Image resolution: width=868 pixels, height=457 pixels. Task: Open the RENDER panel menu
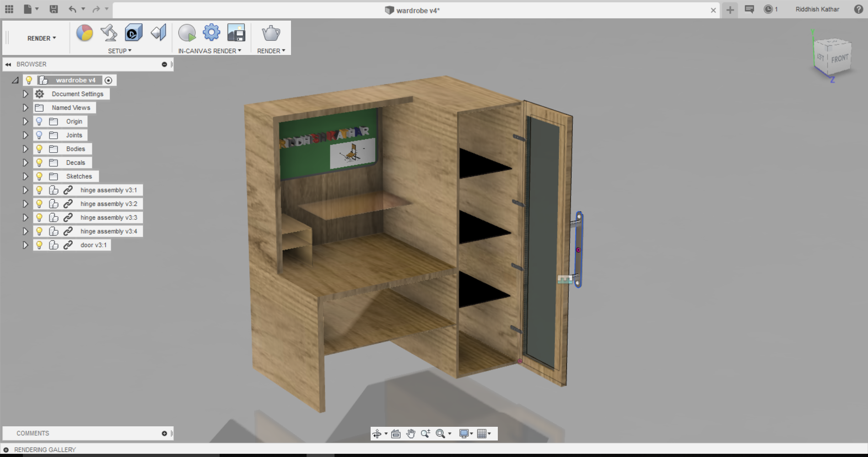coord(271,51)
